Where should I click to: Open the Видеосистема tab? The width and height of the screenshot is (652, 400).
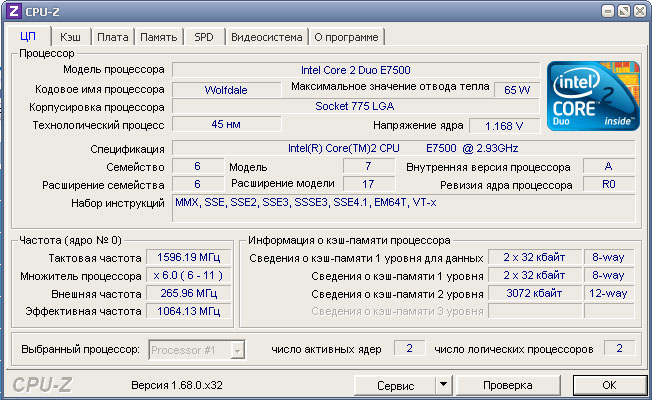coord(267,37)
